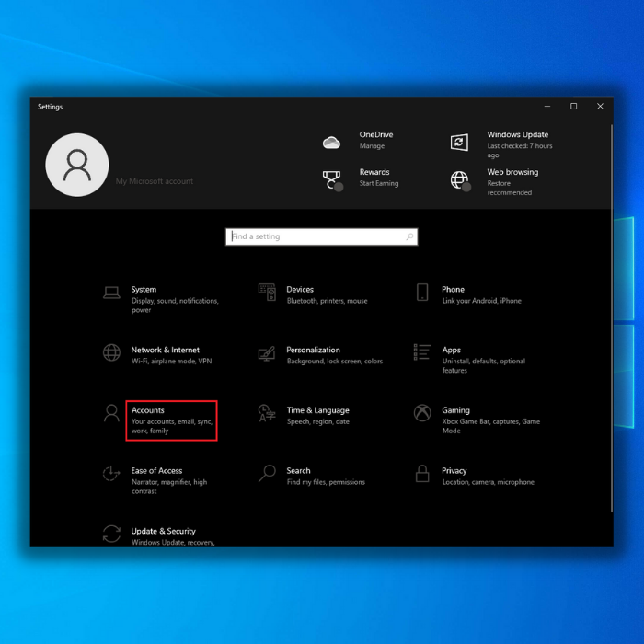Click the Windows Update refresh icon
Screen dimensions: 644x644
point(459,143)
